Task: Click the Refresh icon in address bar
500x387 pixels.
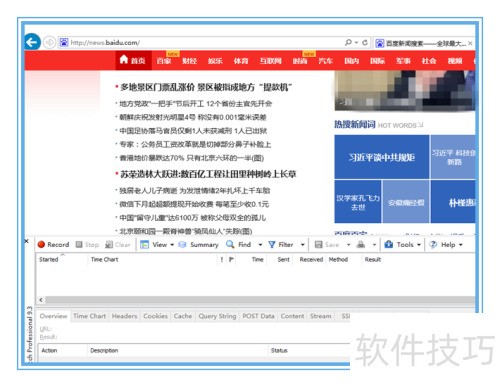Action: [365, 42]
